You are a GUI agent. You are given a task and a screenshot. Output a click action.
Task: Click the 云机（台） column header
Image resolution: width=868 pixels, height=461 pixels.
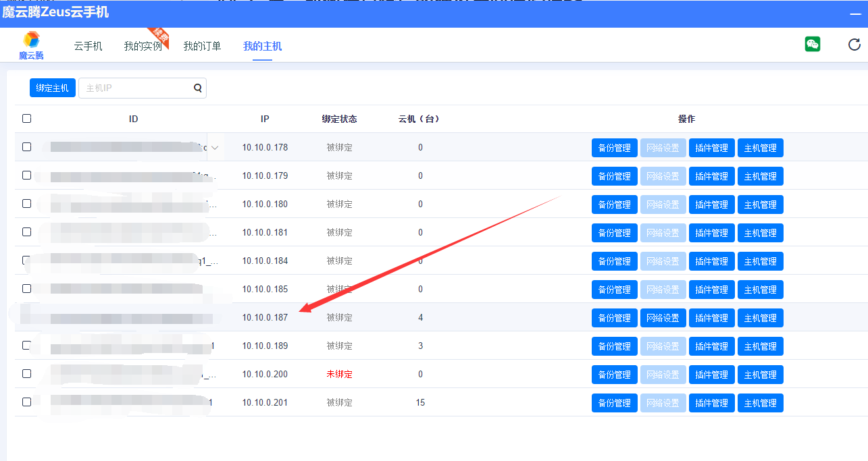pos(419,119)
